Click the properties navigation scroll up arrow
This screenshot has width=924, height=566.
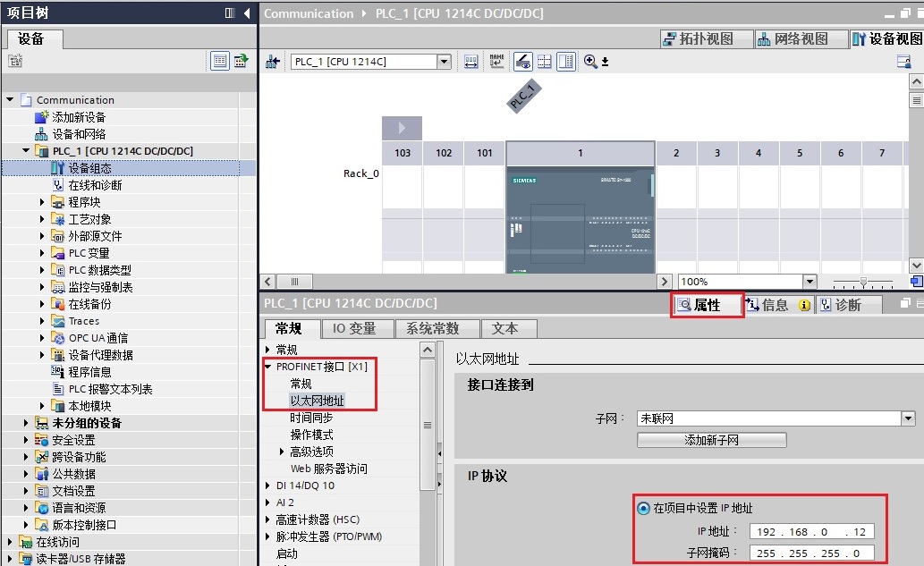[x=428, y=350]
